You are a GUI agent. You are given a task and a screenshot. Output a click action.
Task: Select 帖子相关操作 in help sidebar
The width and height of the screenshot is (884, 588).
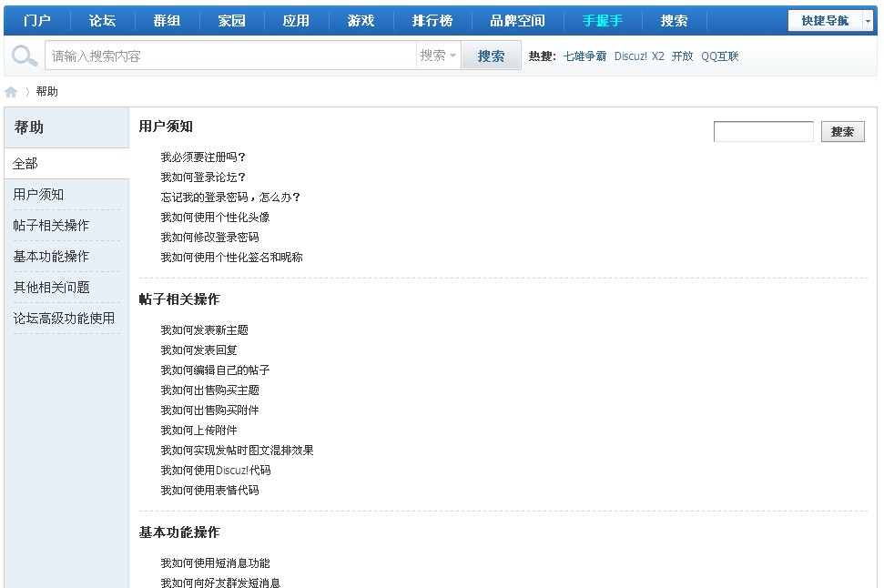click(x=51, y=226)
